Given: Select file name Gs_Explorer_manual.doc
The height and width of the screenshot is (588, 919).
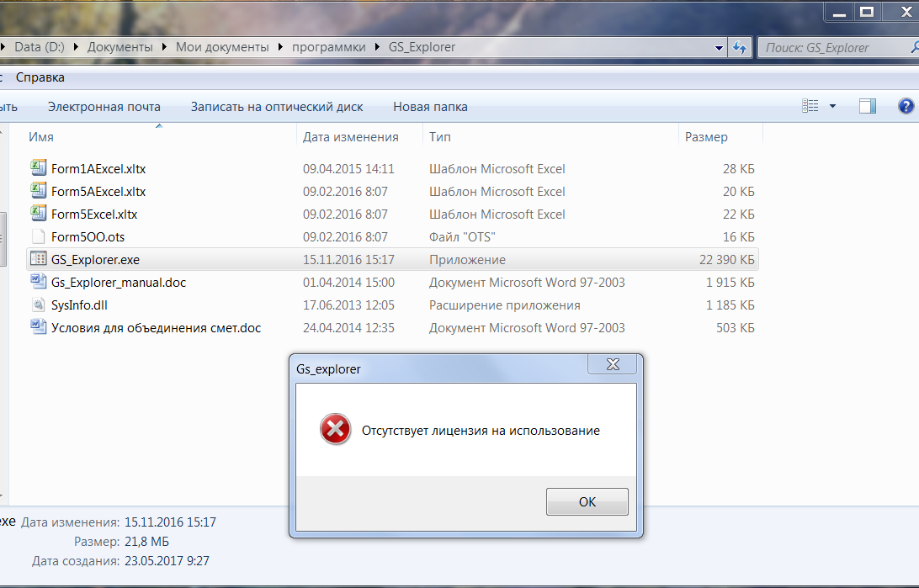Looking at the screenshot, I should [119, 283].
